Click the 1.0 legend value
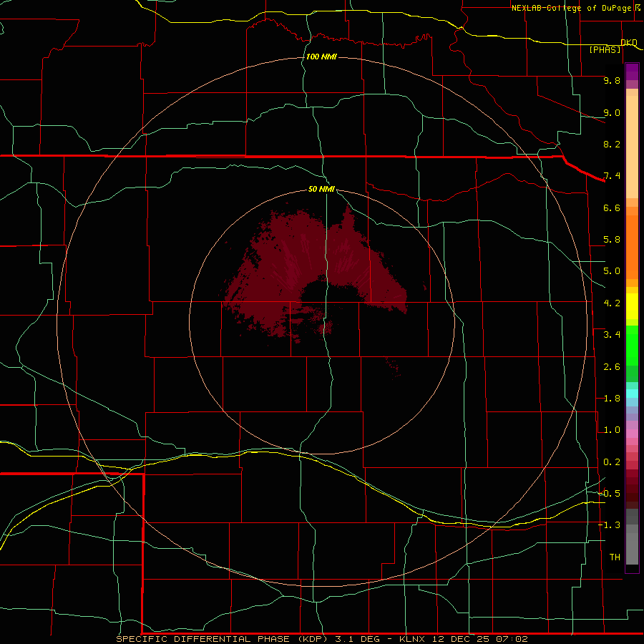644x644 pixels. 612,431
